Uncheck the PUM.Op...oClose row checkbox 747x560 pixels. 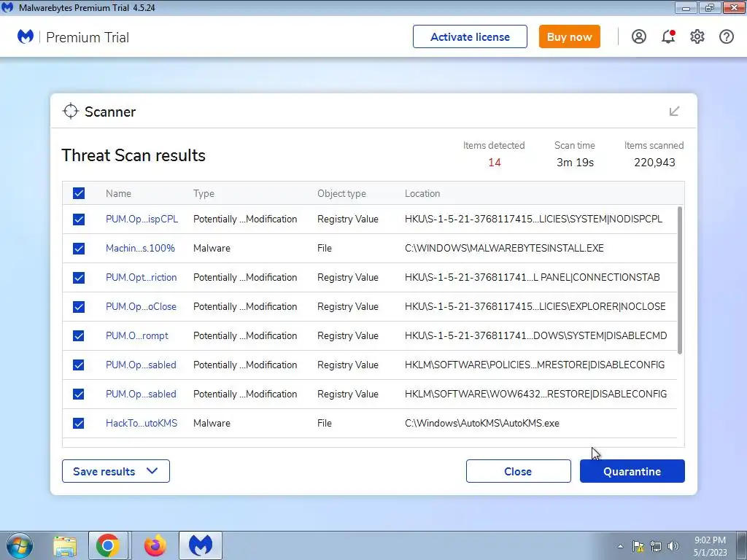[x=79, y=307]
